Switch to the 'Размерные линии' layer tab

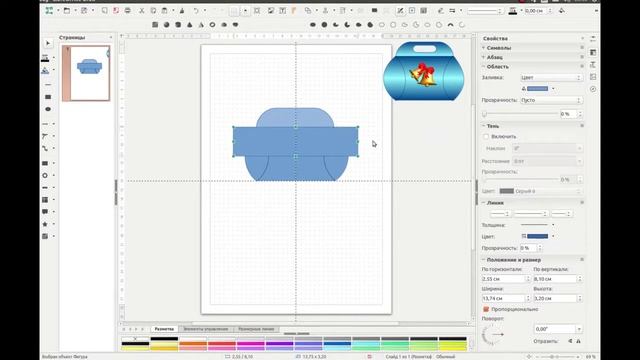click(256, 329)
